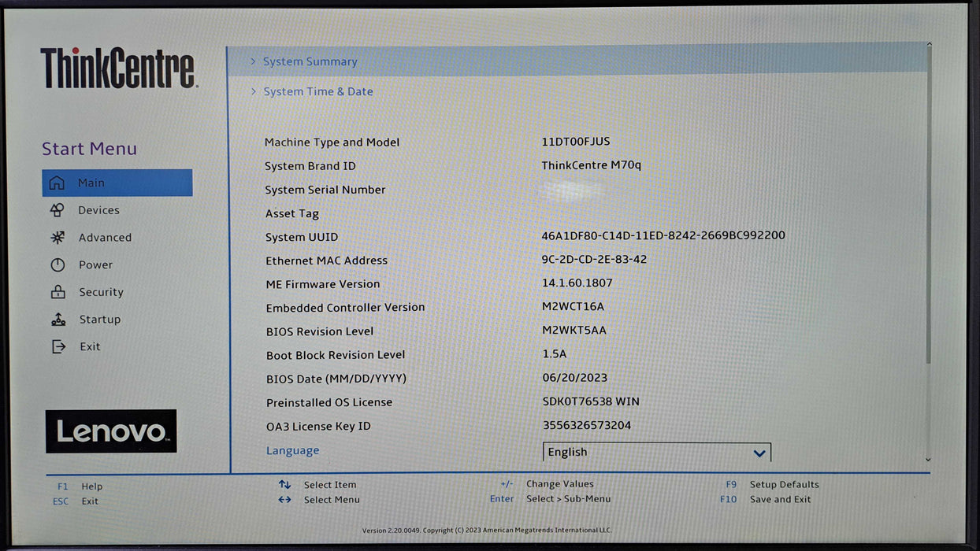Viewport: 980px width, 551px height.
Task: Open the Language dropdown set to English
Action: 657,452
